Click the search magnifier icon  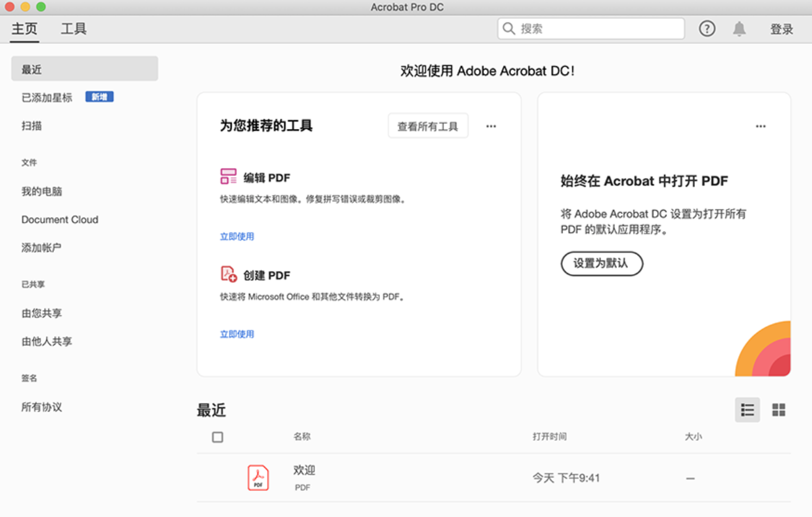pos(509,29)
